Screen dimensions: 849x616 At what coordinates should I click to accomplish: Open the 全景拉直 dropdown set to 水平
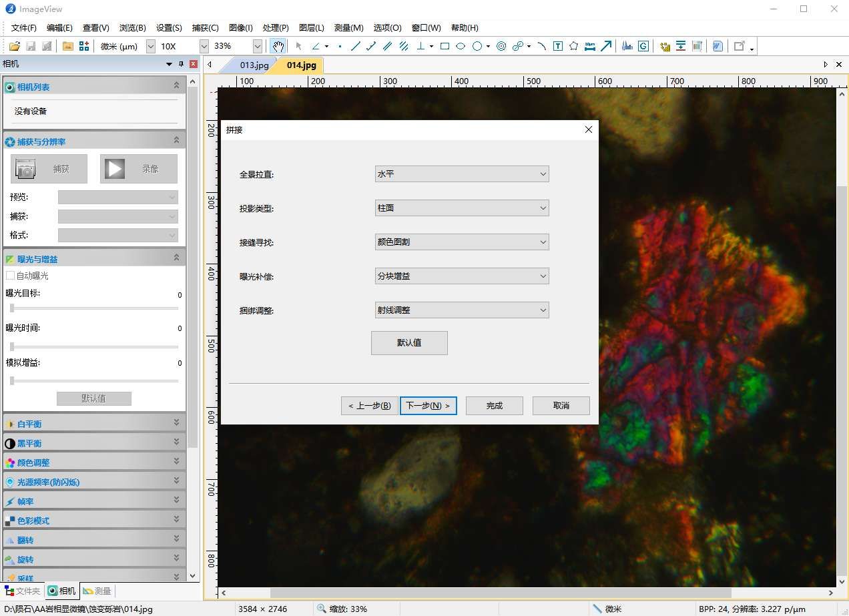(462, 174)
